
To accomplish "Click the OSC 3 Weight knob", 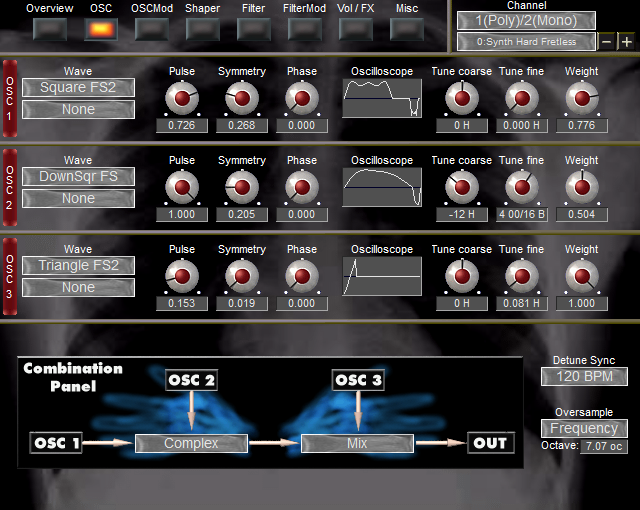I will [x=581, y=276].
